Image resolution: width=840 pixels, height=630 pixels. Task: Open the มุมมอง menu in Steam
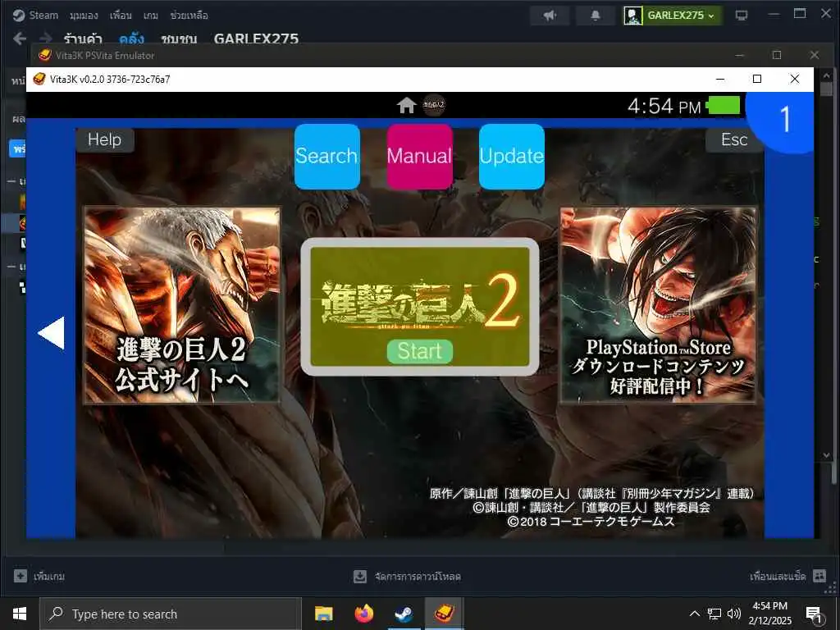pos(84,16)
